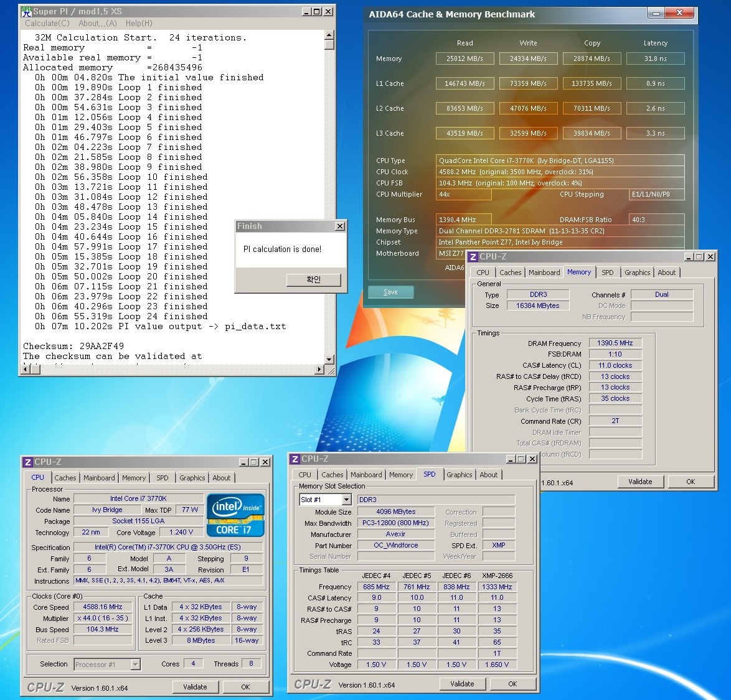Viewport: 731px width, 700px height.
Task: Click the Core Voltage 1.240 V value
Action: [x=181, y=532]
